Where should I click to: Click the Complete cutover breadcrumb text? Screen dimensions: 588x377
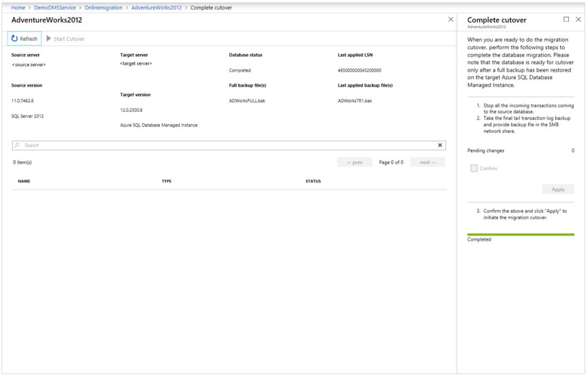211,8
